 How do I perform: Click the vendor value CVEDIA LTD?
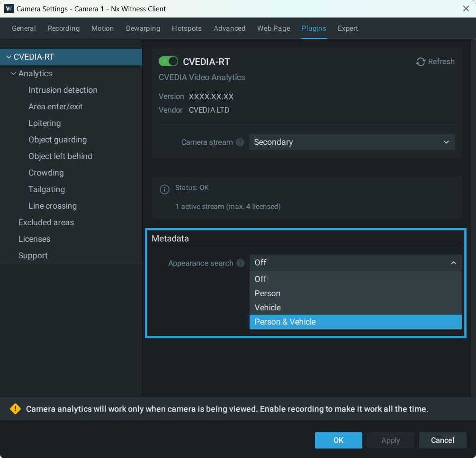point(209,110)
